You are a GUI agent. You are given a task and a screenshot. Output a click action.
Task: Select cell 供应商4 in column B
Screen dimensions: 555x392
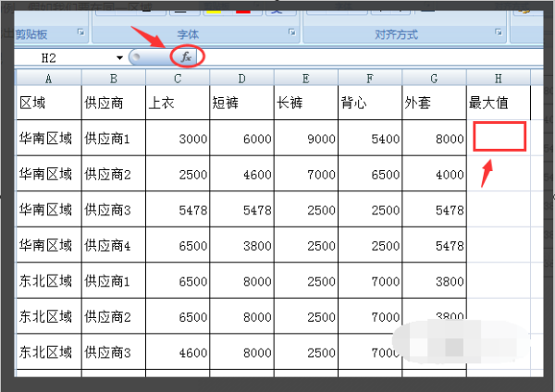coord(114,245)
